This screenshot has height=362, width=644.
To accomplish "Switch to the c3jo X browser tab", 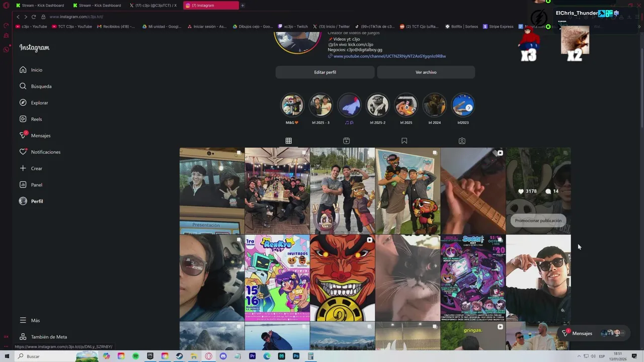I will click(x=153, y=6).
